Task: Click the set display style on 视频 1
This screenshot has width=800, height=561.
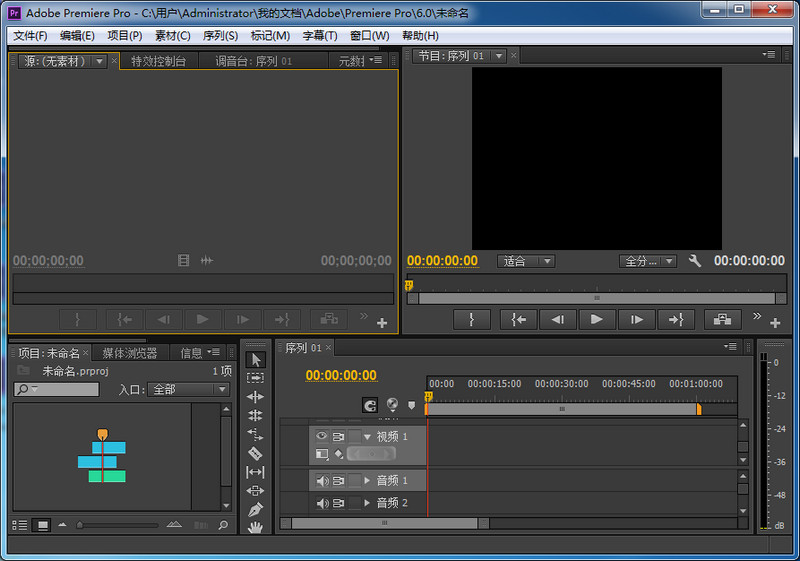Action: (322, 454)
